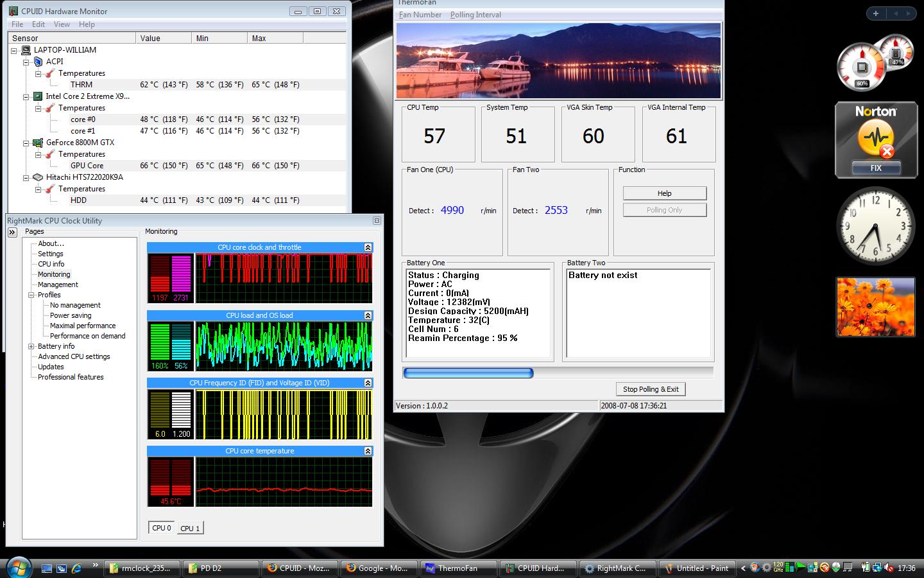Click the Norton FIX button

pyautogui.click(x=876, y=168)
